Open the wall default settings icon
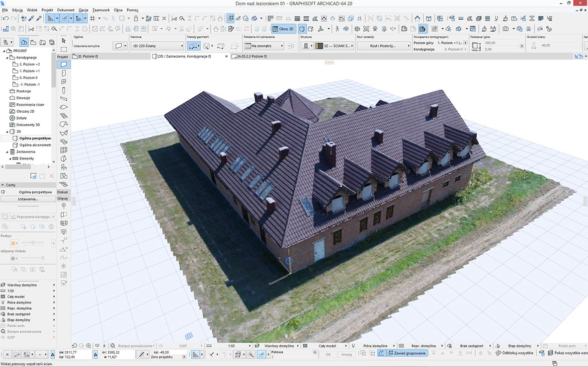 [118, 46]
